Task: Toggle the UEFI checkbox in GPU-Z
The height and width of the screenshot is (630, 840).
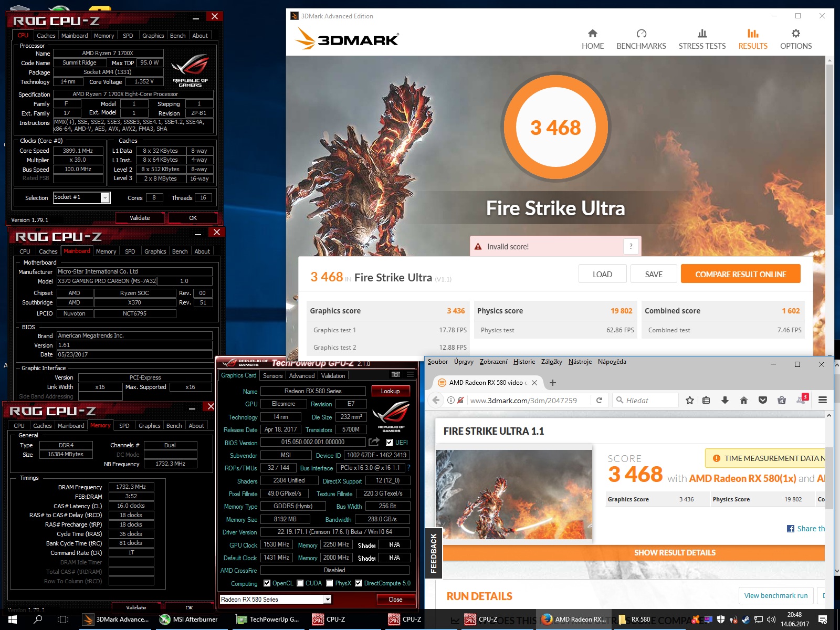Action: click(389, 442)
